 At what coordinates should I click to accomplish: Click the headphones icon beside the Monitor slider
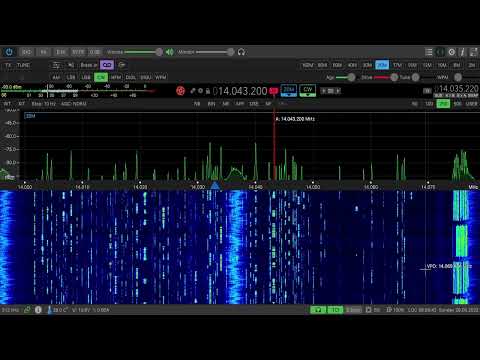coord(241,52)
